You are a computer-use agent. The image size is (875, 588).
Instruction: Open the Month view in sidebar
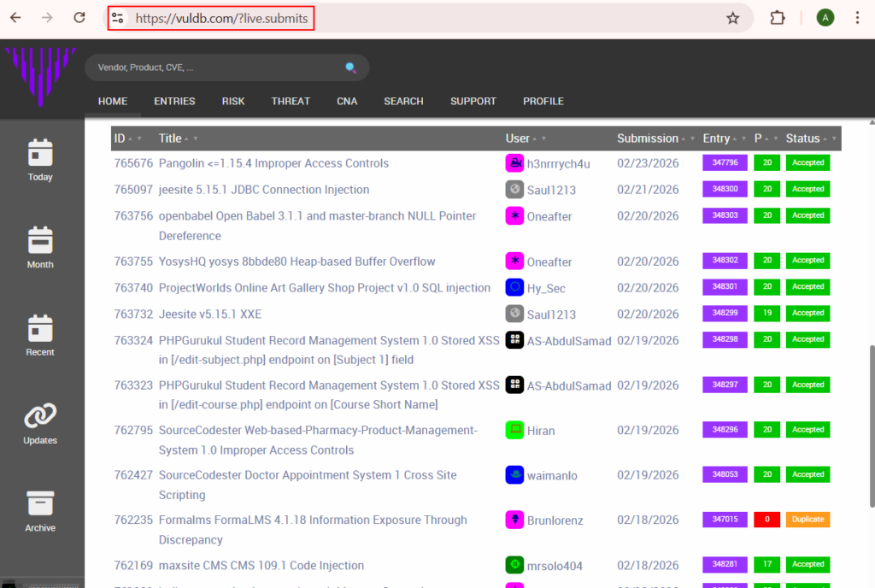click(39, 246)
